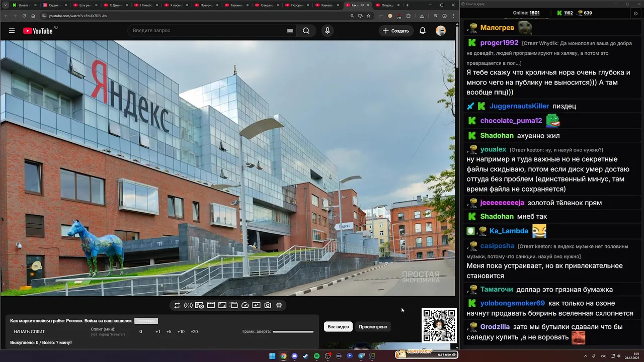Open the on-screen keyboard in search box

click(290, 31)
